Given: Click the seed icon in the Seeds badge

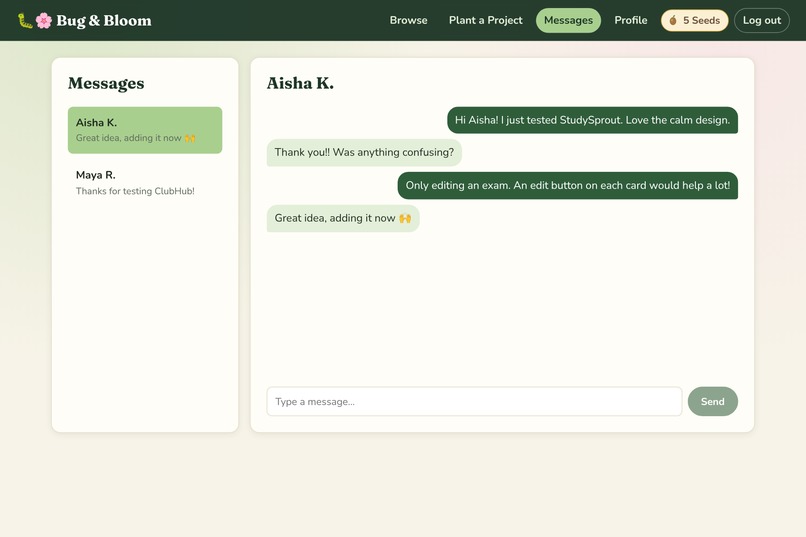Looking at the screenshot, I should tap(673, 21).
